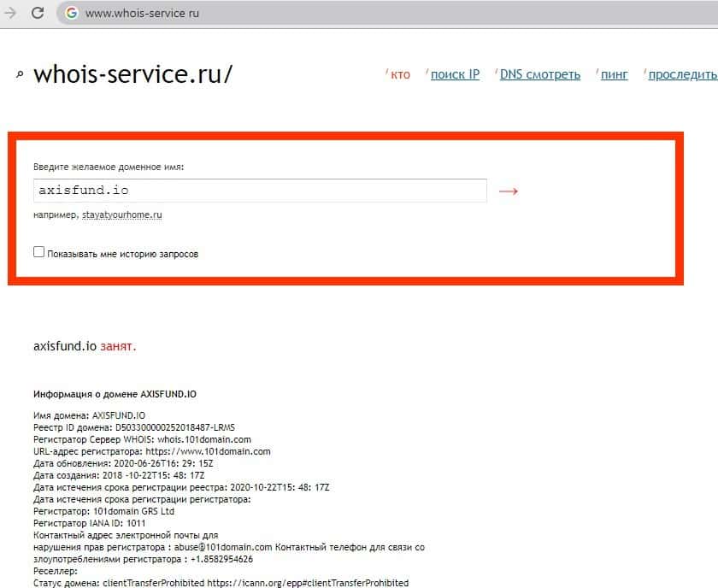Image resolution: width=718 pixels, height=588 pixels.
Task: Click heading 'Информация о домене AXISFUND.IO'
Action: [115, 394]
